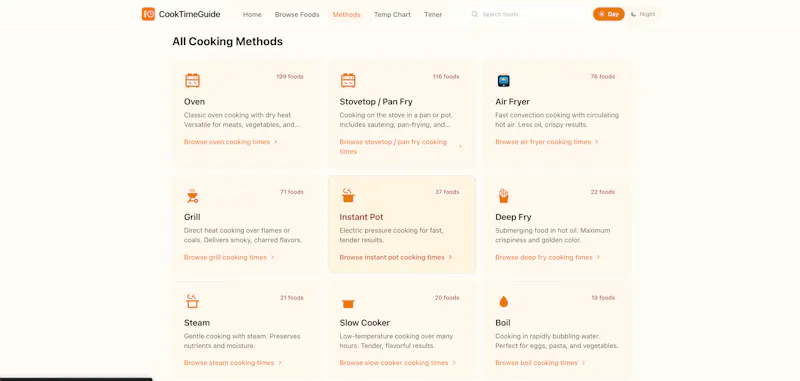
Task: Click the CookTimeGuide brand name
Action: click(189, 14)
